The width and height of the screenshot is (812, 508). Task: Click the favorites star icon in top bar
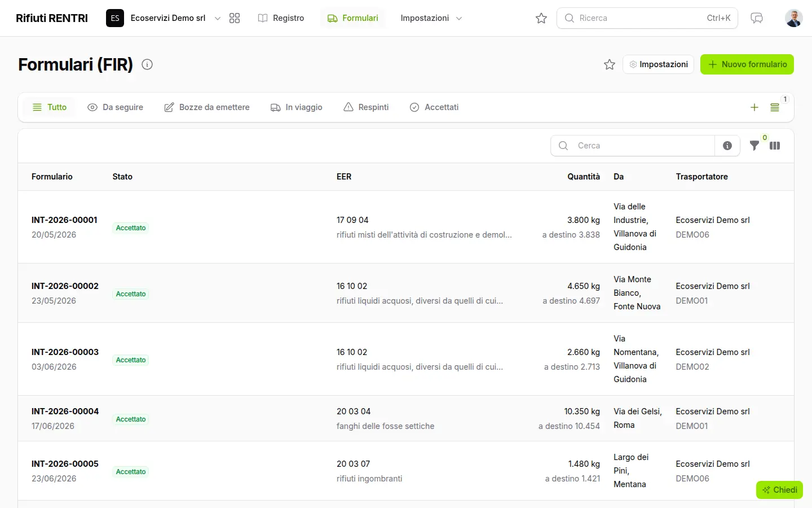click(x=541, y=18)
